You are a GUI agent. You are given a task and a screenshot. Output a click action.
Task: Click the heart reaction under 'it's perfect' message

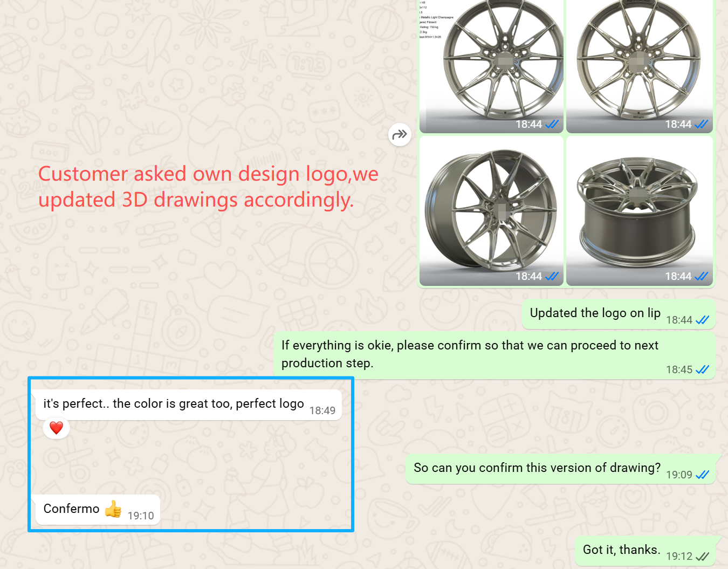point(57,428)
